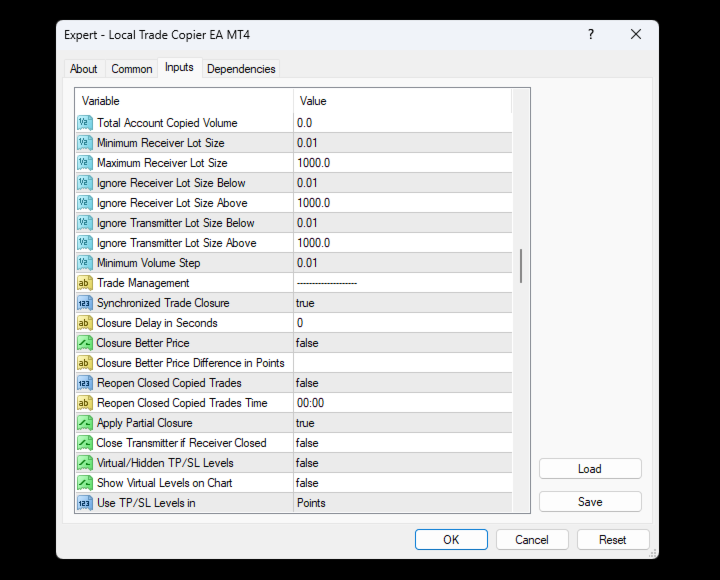Click the Load button

pyautogui.click(x=590, y=469)
